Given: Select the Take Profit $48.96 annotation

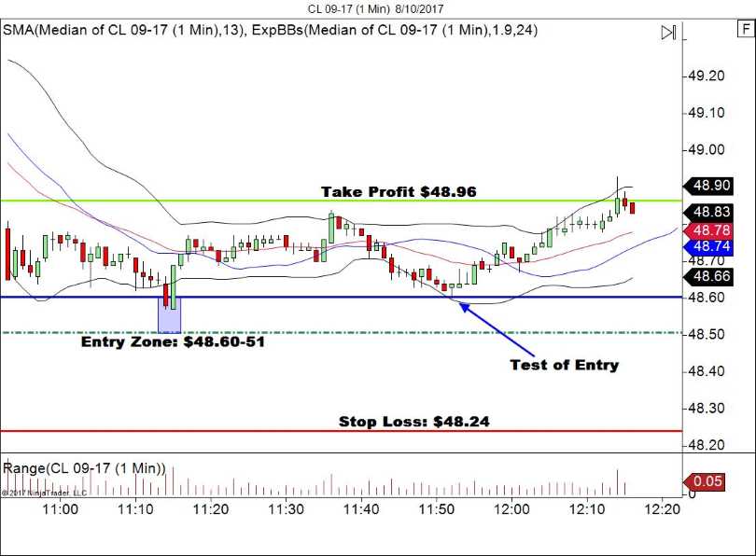Looking at the screenshot, I should pos(399,192).
